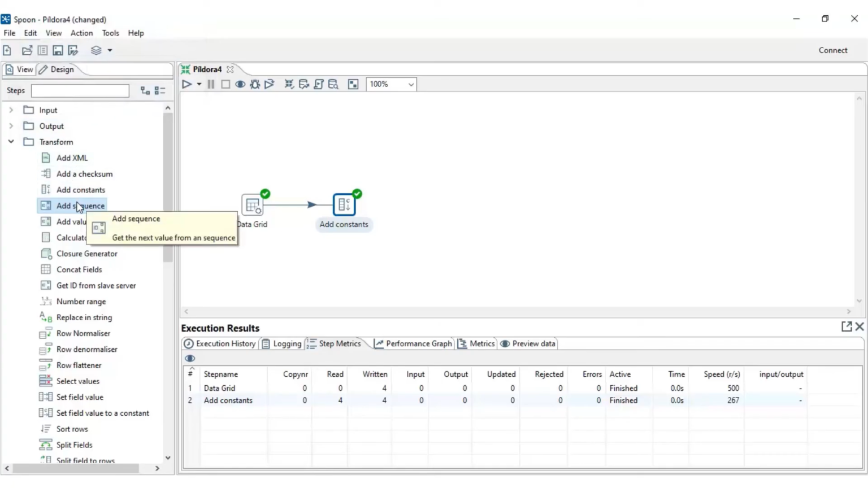Open a file with the open icon
Image resolution: width=868 pixels, height=488 pixels.
point(27,50)
